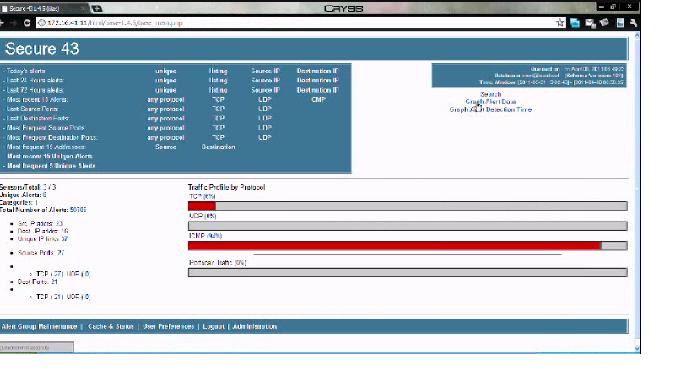Show Most Frequent Destination Ports UDP
This screenshot has height=384, width=683.
tap(265, 138)
